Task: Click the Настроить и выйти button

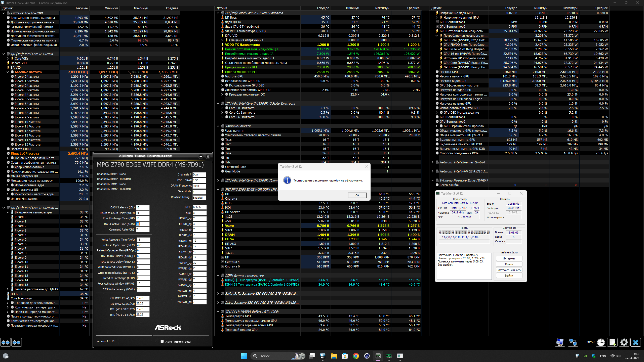Action: tap(509, 270)
